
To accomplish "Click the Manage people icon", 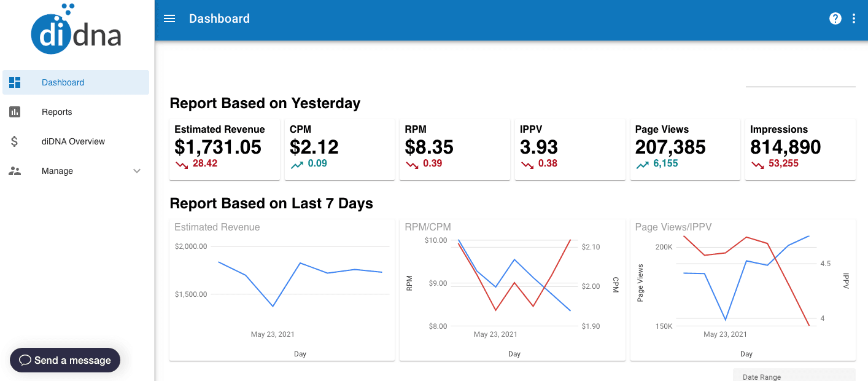I will click(15, 171).
